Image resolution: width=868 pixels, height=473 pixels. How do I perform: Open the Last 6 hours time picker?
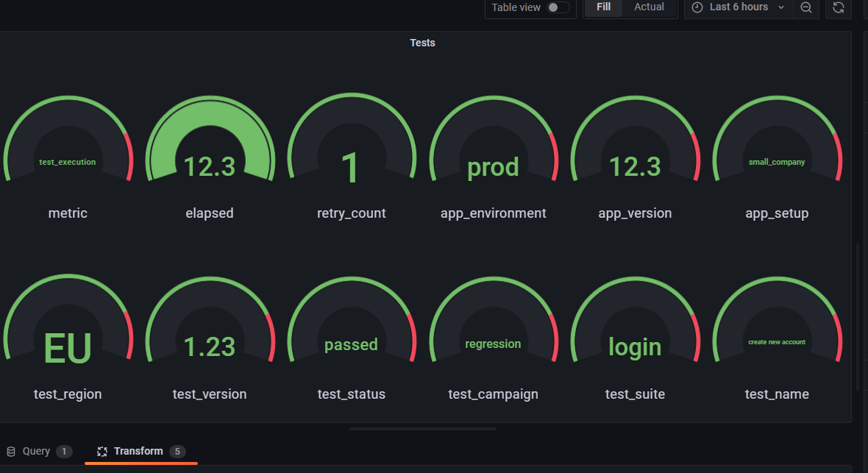coord(739,7)
